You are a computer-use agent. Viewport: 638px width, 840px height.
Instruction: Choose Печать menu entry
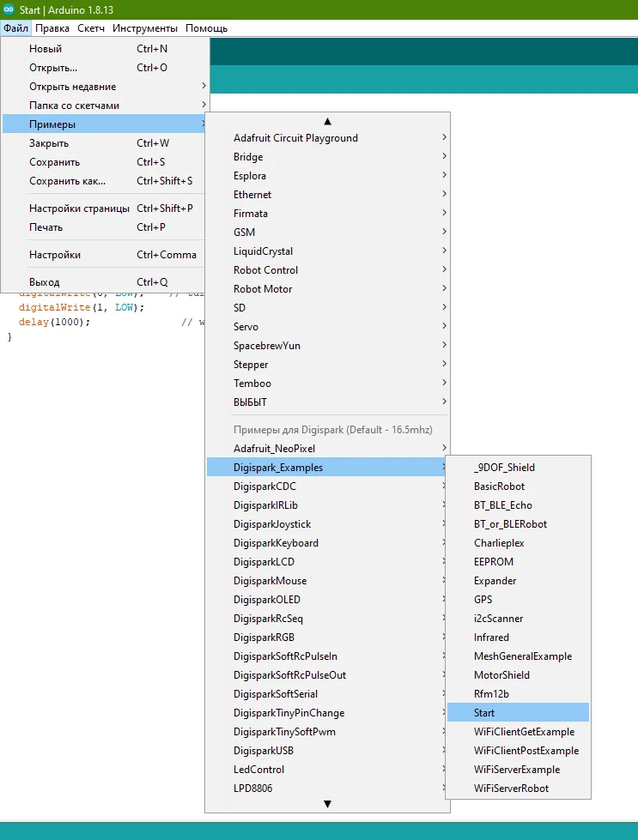tap(105, 227)
